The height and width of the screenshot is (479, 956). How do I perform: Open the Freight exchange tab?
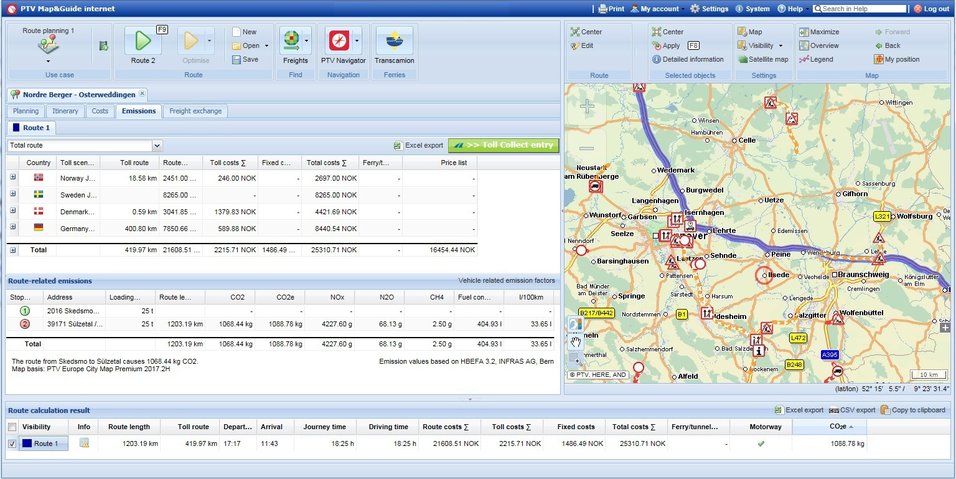(195, 111)
